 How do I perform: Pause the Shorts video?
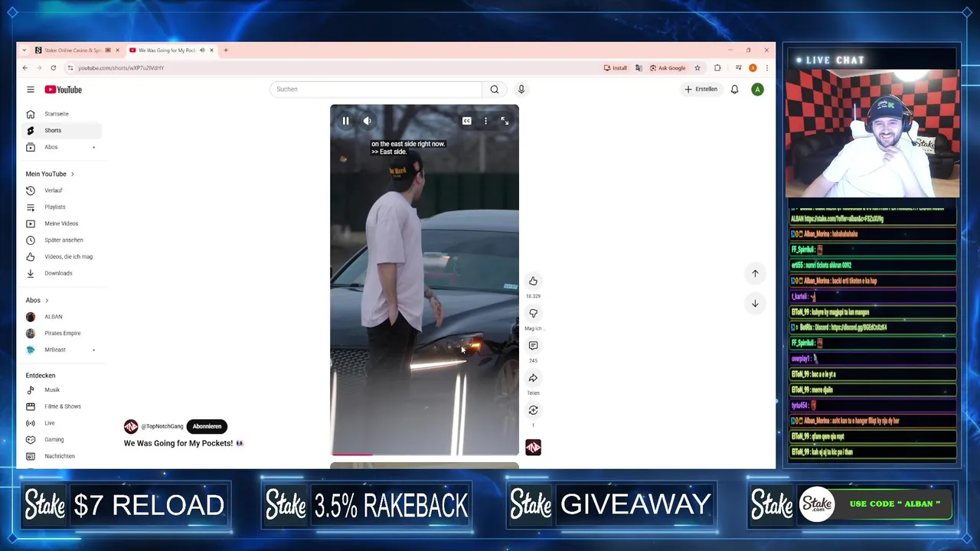345,121
